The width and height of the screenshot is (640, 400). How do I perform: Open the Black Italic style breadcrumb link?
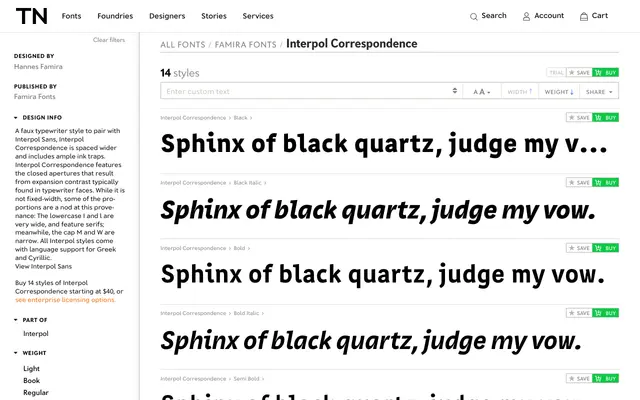tap(248, 183)
